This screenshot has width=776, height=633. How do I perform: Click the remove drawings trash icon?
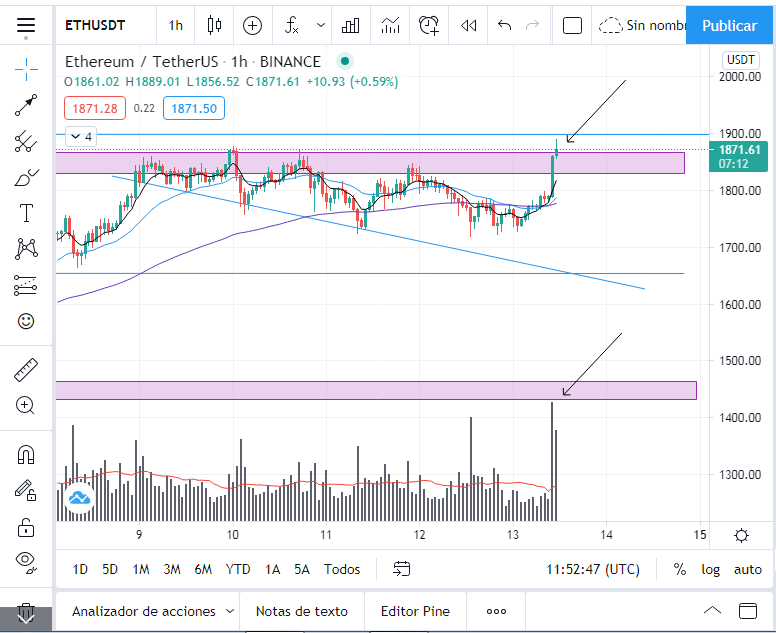[26, 613]
